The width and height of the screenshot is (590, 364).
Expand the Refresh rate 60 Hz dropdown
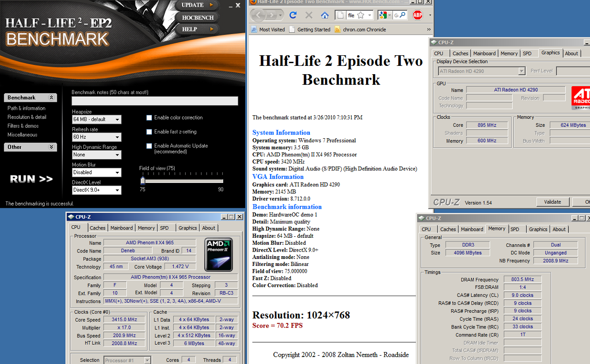pos(96,137)
